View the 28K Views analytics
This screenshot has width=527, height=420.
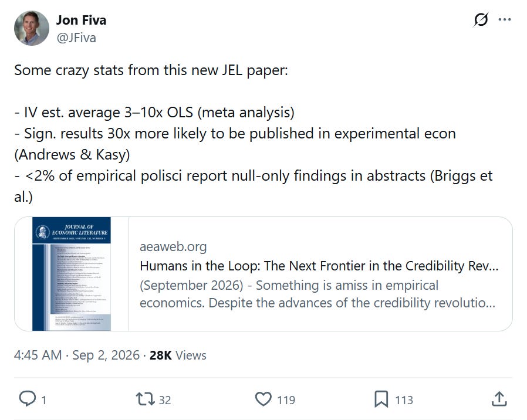click(x=178, y=355)
